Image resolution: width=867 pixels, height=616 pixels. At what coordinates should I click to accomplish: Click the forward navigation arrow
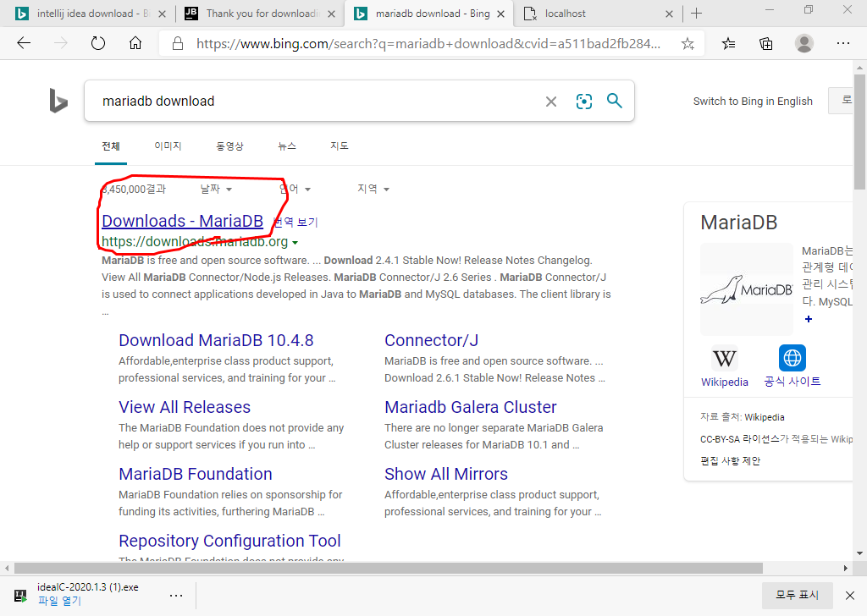pos(61,43)
